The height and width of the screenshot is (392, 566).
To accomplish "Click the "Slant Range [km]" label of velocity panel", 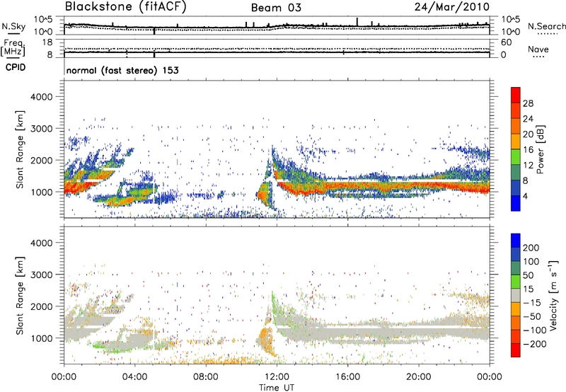I will click(x=20, y=296).
